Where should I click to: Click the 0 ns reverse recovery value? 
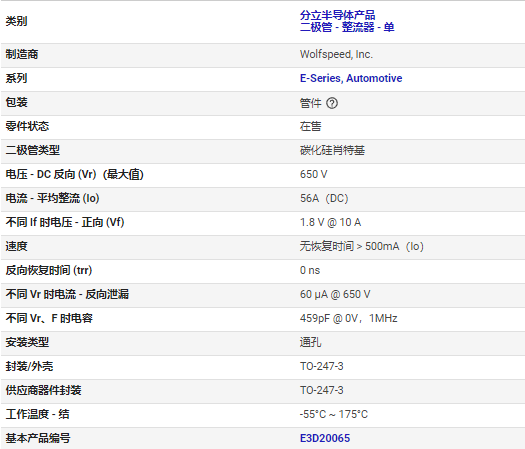coord(310,270)
